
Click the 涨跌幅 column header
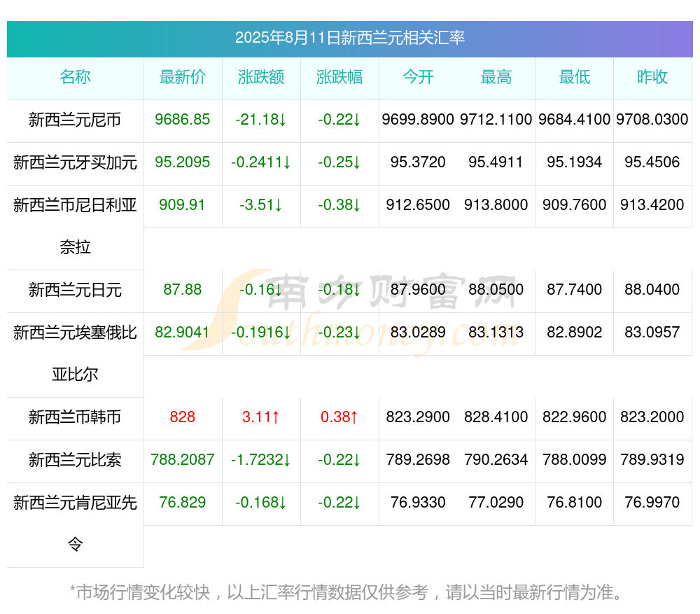(x=339, y=77)
